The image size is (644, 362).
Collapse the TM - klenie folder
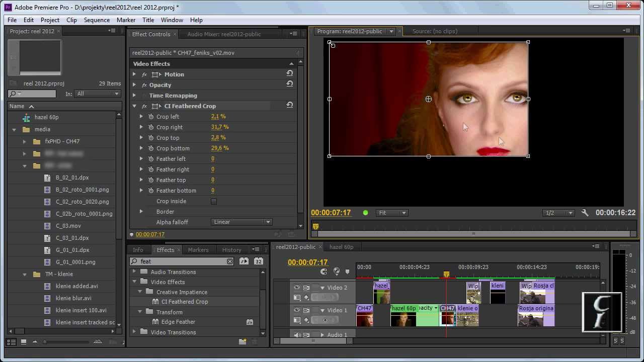pos(24,274)
